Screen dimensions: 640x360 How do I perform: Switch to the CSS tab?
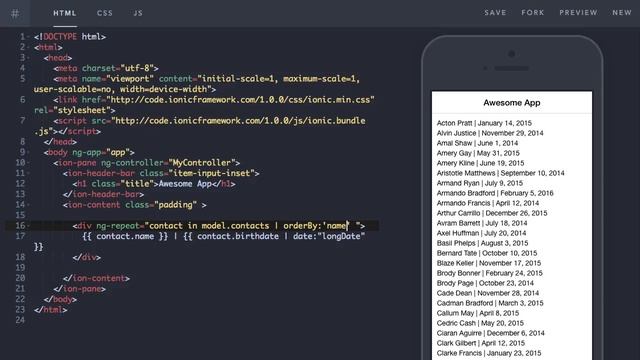pos(105,13)
